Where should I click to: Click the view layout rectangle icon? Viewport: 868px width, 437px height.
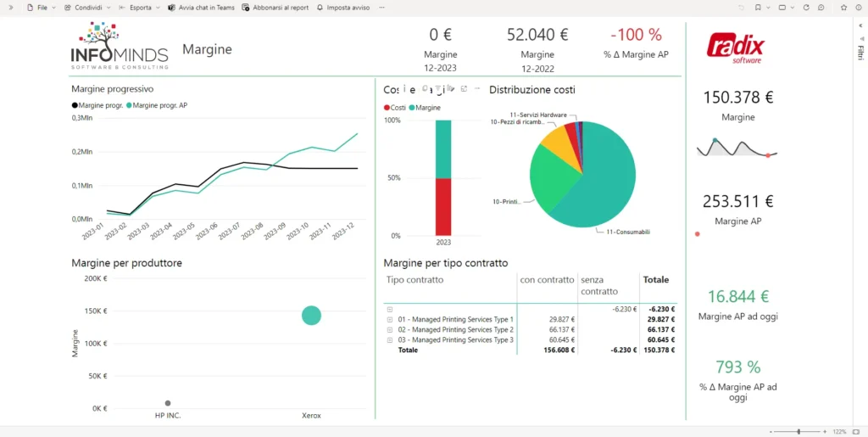click(x=782, y=8)
